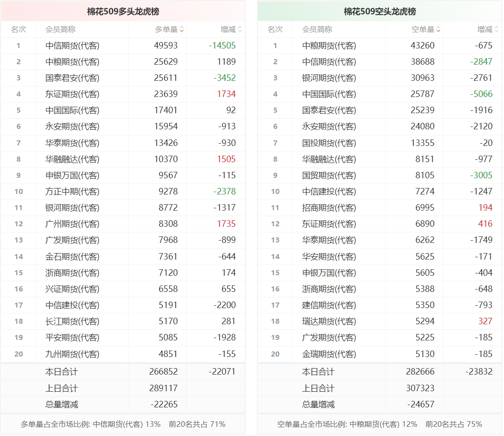504x436 pixels.
Task: Click 金石期货(代客) row name
Action: click(72, 256)
